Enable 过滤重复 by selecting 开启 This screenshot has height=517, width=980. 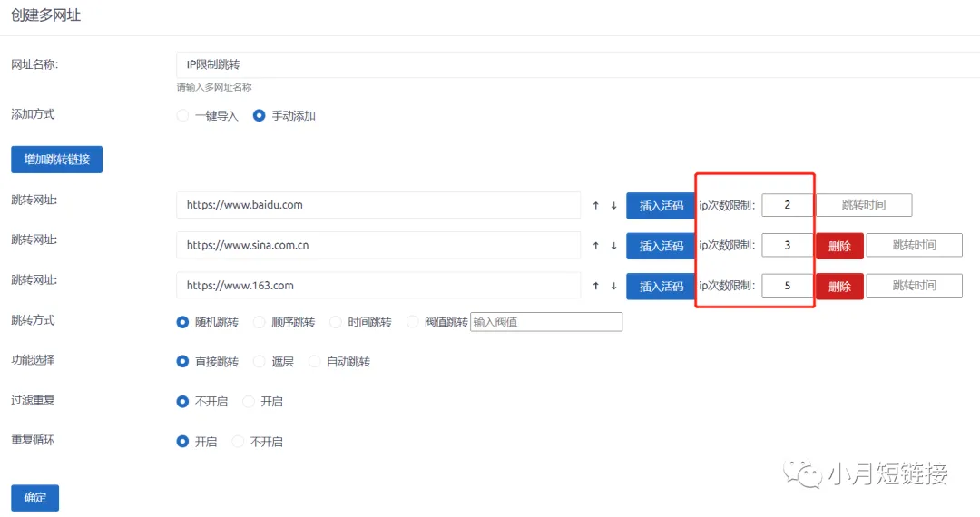click(249, 402)
